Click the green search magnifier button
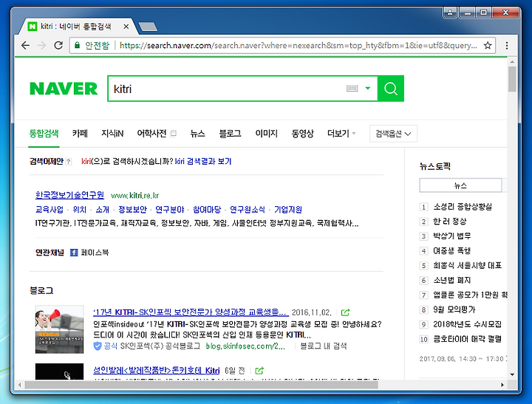Screen dimensions: 532x404 point(391,89)
